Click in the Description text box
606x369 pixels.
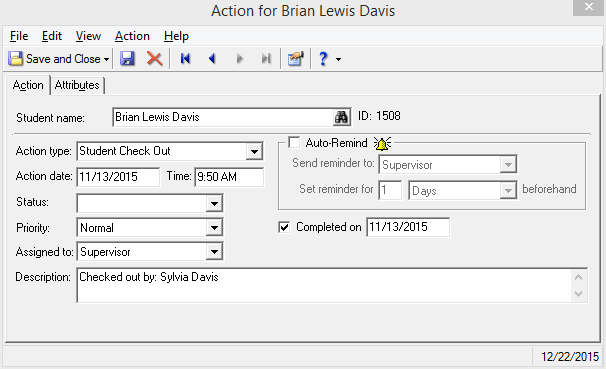coord(324,285)
